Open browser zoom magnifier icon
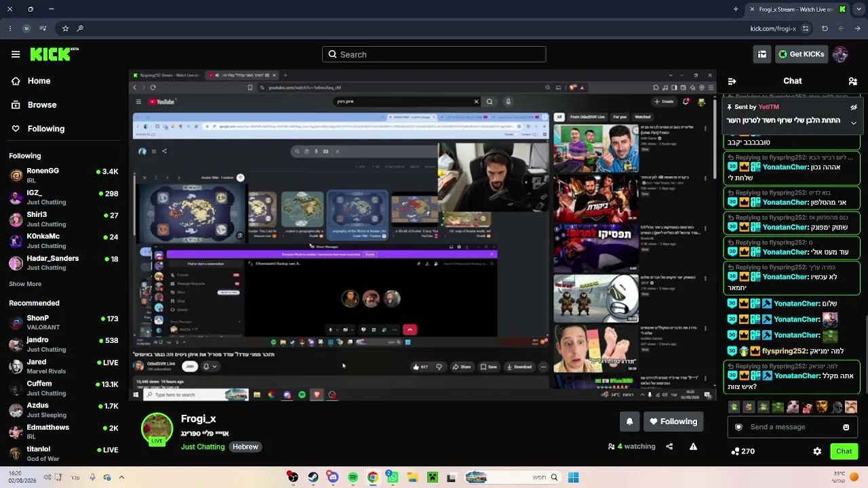 (x=80, y=28)
